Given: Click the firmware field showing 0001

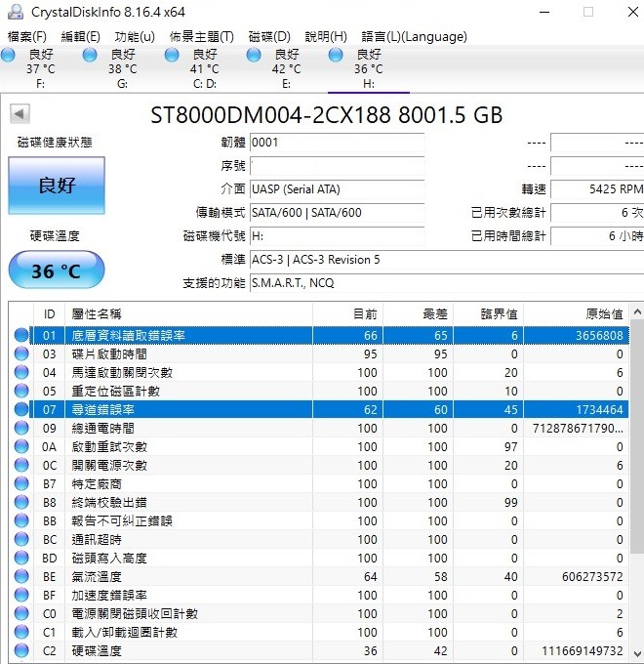Looking at the screenshot, I should (x=338, y=143).
